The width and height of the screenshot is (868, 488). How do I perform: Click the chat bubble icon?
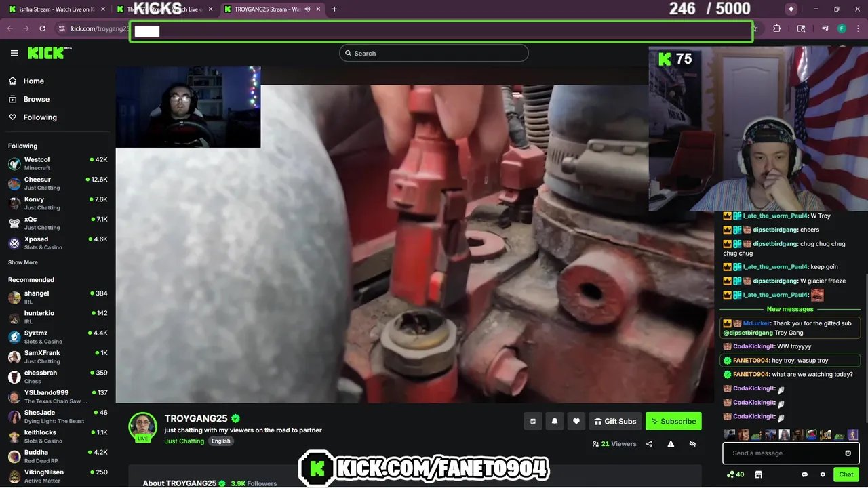(805, 474)
